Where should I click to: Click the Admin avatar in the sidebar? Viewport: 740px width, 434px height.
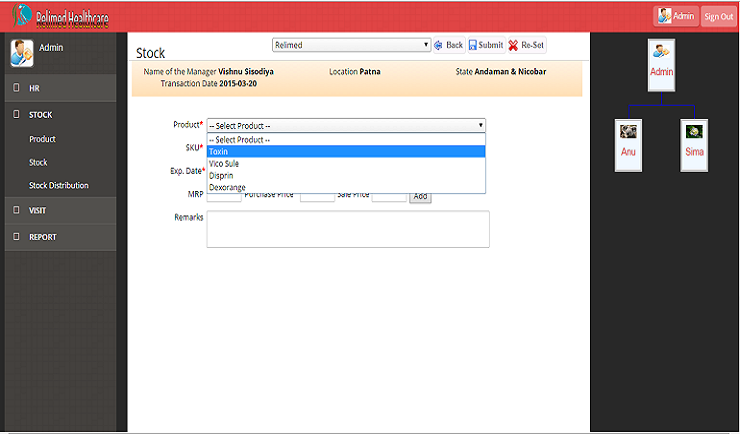tap(22, 51)
